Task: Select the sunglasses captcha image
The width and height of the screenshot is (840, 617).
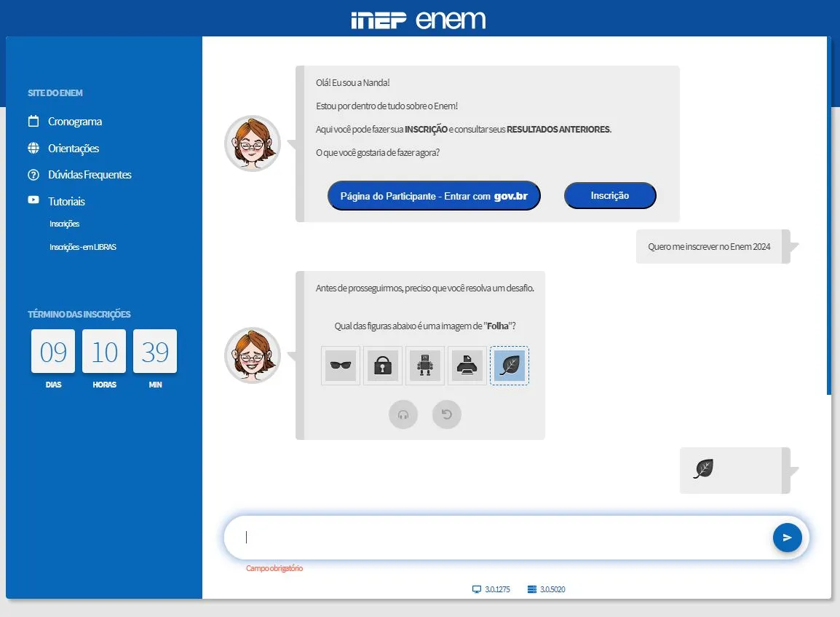Action: click(341, 366)
